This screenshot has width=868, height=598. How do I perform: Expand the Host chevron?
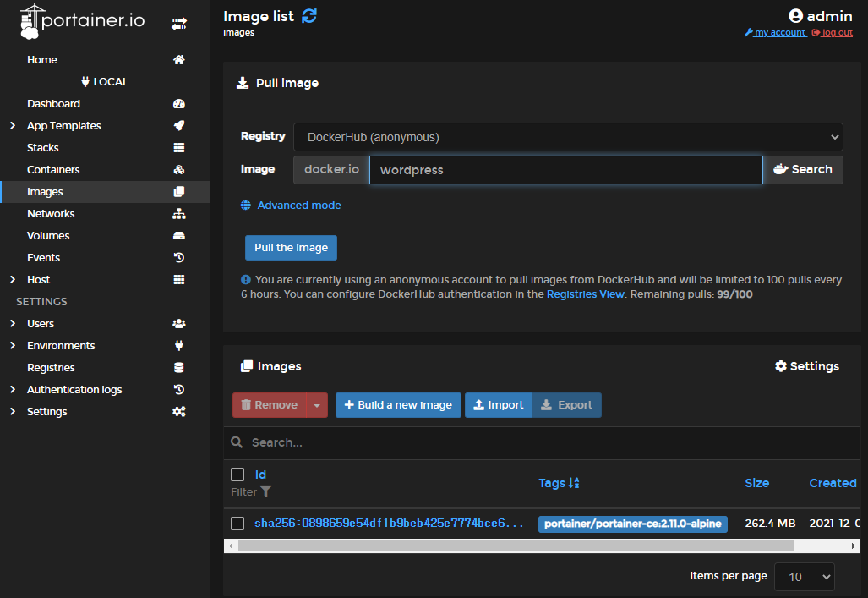[13, 280]
